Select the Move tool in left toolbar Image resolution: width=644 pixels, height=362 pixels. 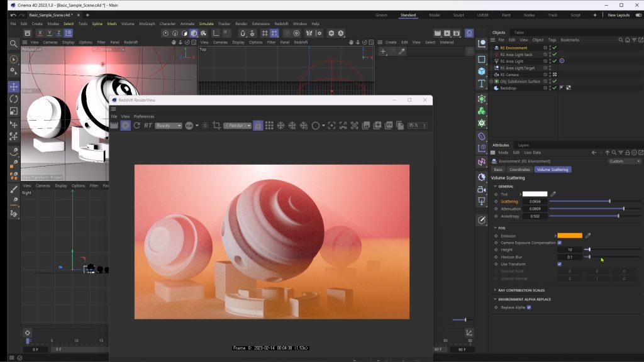pyautogui.click(x=14, y=87)
